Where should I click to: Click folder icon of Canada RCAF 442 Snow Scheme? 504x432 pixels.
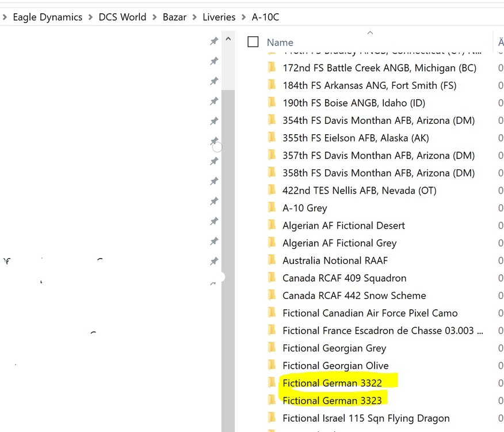272,295
